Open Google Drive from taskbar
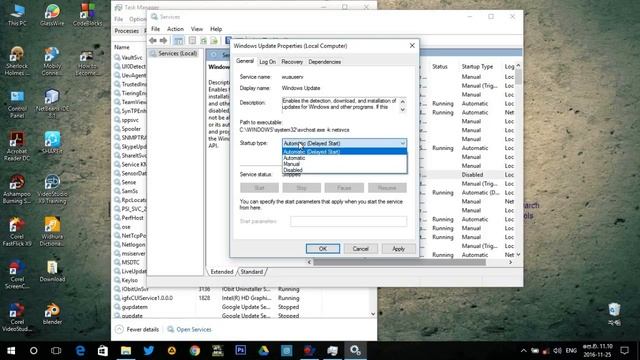 263,351
